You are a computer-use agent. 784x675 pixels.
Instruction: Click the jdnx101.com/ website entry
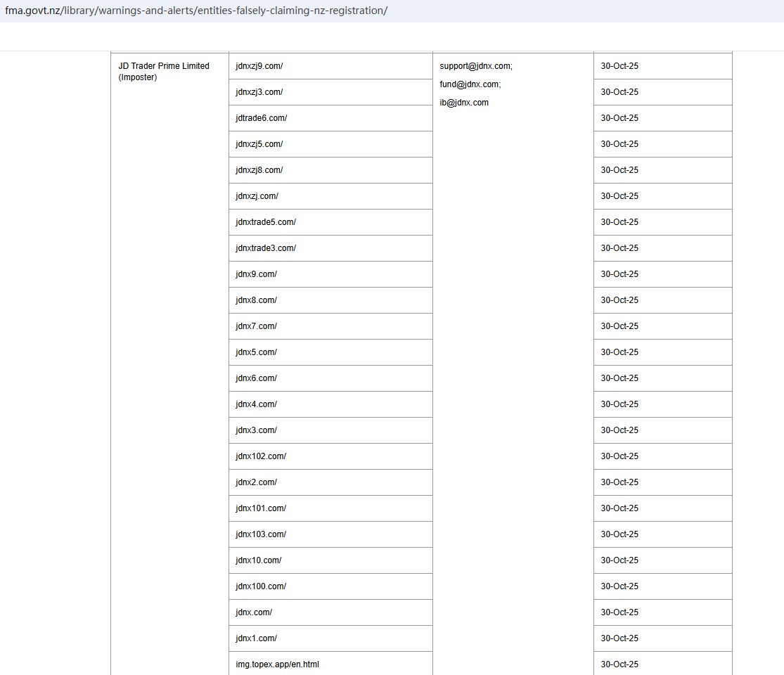[x=260, y=508]
